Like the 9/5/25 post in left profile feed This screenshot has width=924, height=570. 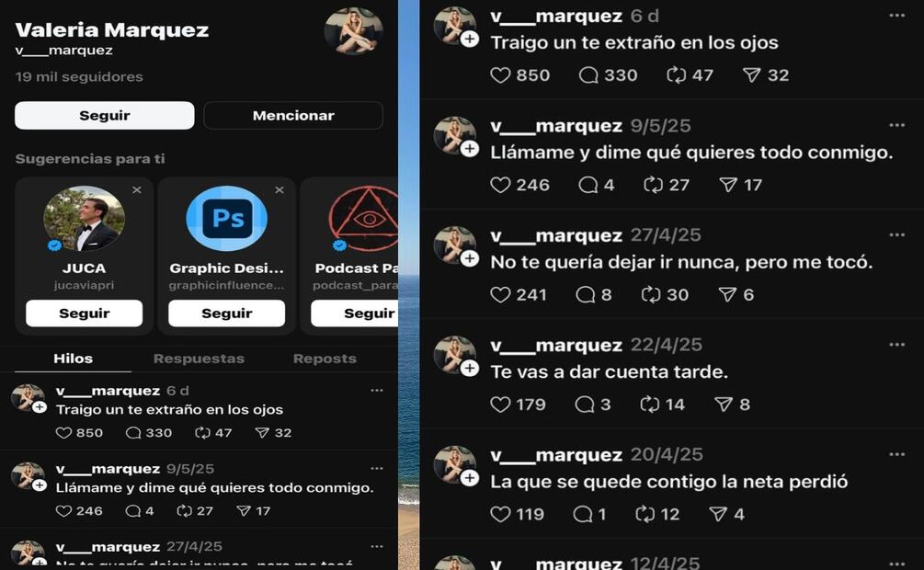click(63, 511)
